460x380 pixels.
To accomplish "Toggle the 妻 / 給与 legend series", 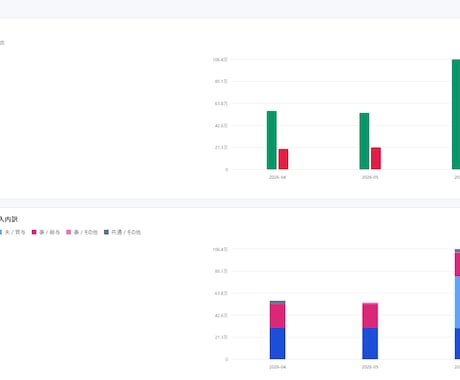I will tap(46, 232).
